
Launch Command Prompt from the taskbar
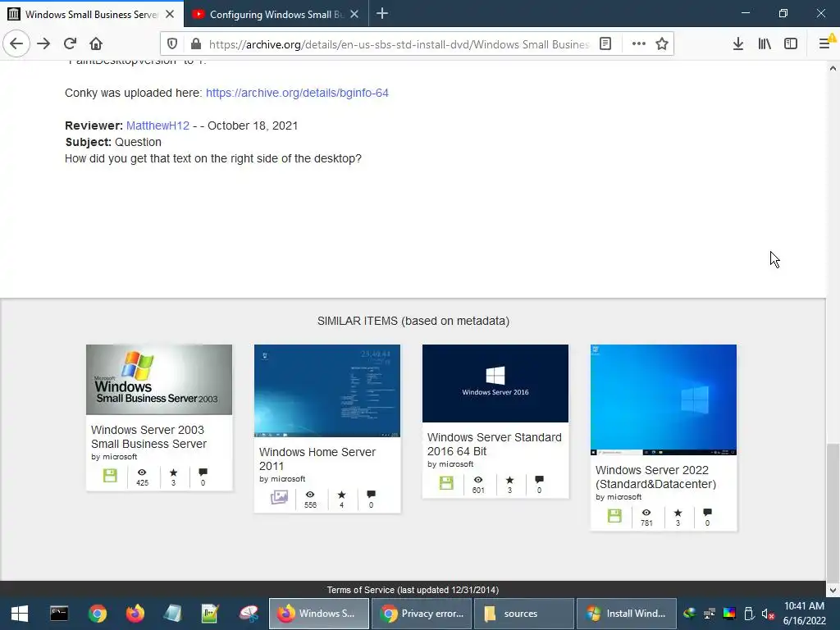[59, 614]
